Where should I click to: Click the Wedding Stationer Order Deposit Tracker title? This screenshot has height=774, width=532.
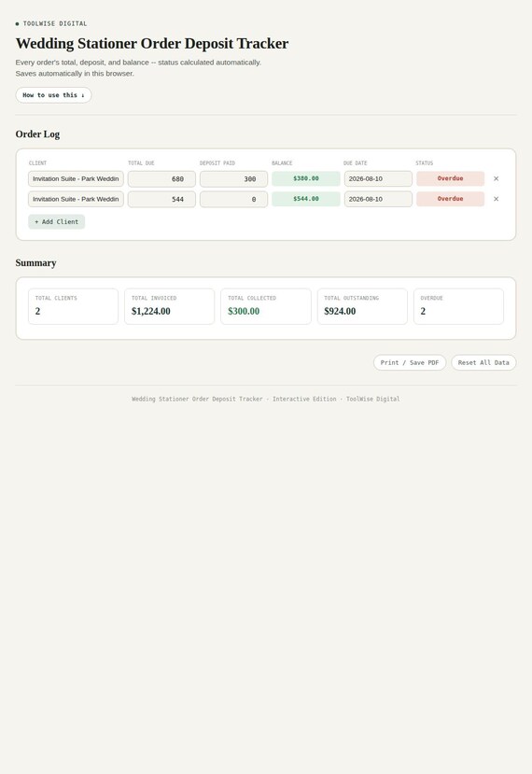152,44
